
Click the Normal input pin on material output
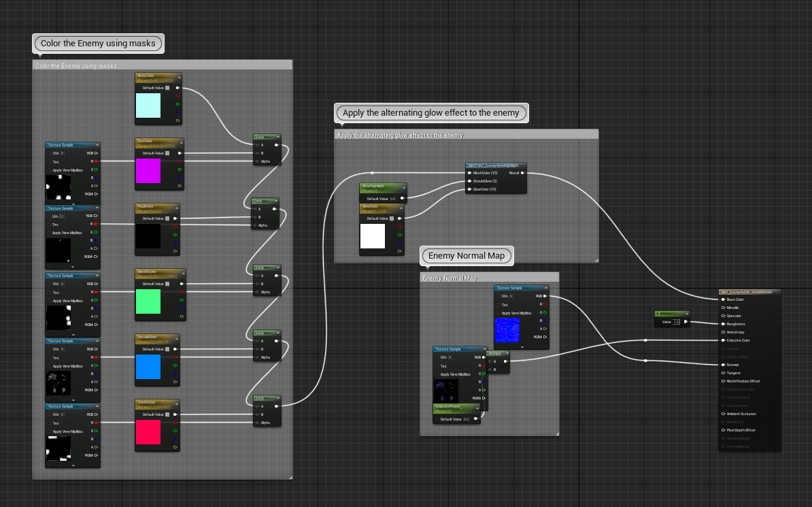[x=724, y=365]
